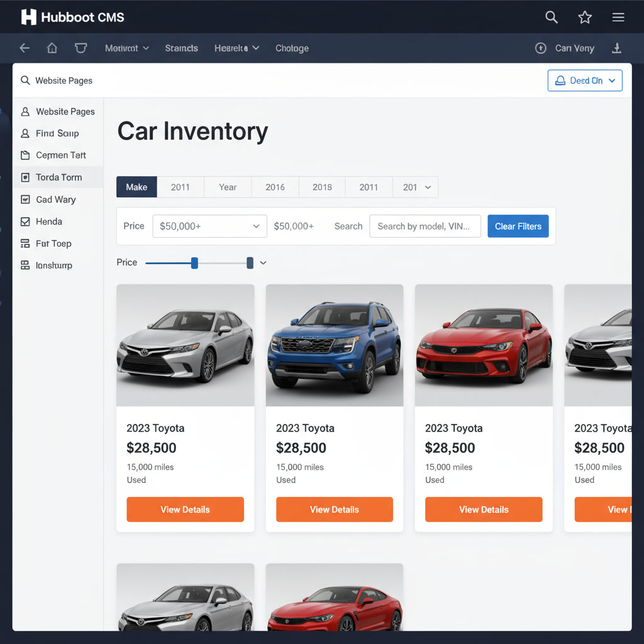This screenshot has width=644, height=644.
Task: Open the Deed Cln account dropdown
Action: [585, 80]
